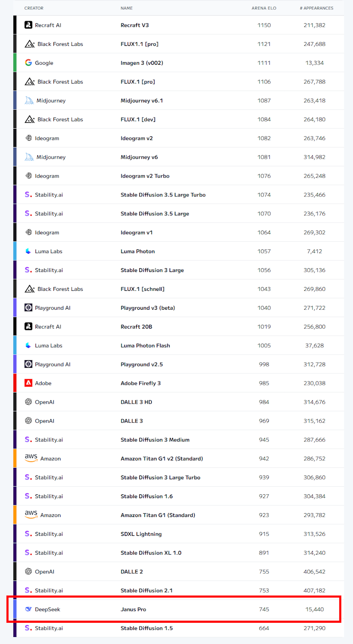Click the DeepSeek whale icon
353x644 pixels.
click(x=28, y=609)
